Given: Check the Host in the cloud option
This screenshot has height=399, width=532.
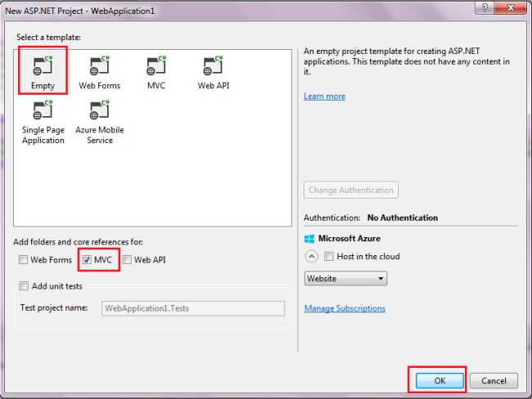Looking at the screenshot, I should point(328,256).
